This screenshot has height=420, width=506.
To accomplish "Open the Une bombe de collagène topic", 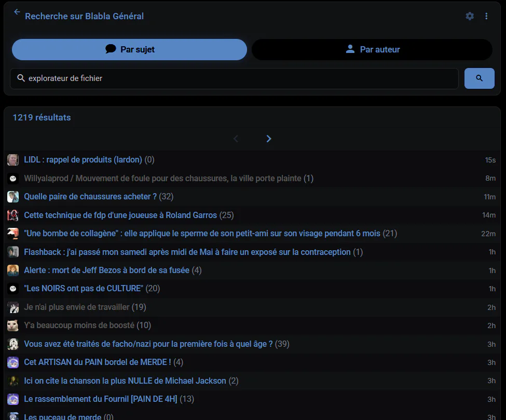I will coord(202,234).
